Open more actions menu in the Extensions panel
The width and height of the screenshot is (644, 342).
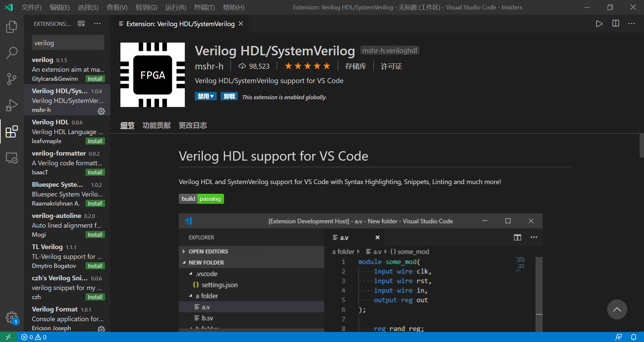click(x=97, y=23)
